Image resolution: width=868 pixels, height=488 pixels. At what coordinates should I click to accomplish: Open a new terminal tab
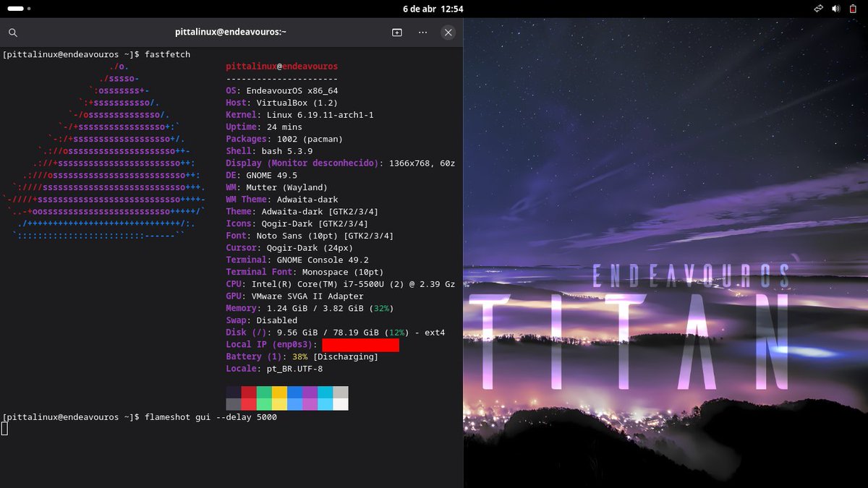[397, 33]
